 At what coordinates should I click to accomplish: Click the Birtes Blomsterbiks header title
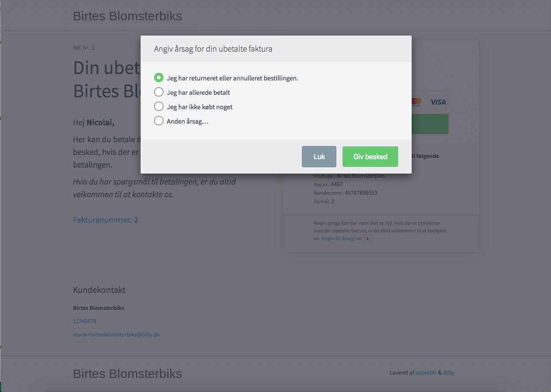(x=127, y=16)
